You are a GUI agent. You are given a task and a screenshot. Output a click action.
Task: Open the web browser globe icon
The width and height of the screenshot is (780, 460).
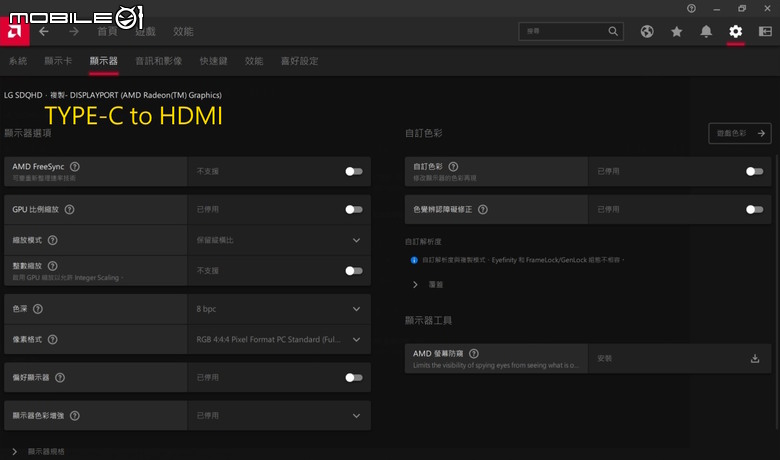pyautogui.click(x=647, y=31)
